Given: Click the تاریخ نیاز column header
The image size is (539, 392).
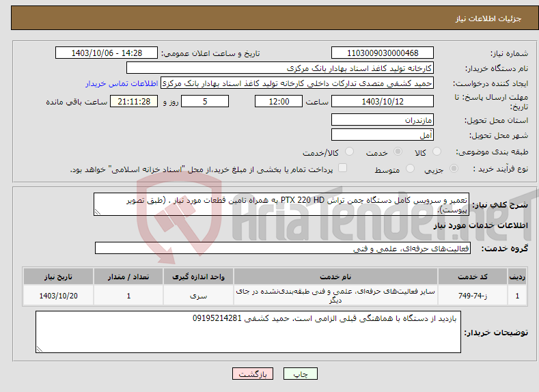Looking at the screenshot, I should coord(58,277).
